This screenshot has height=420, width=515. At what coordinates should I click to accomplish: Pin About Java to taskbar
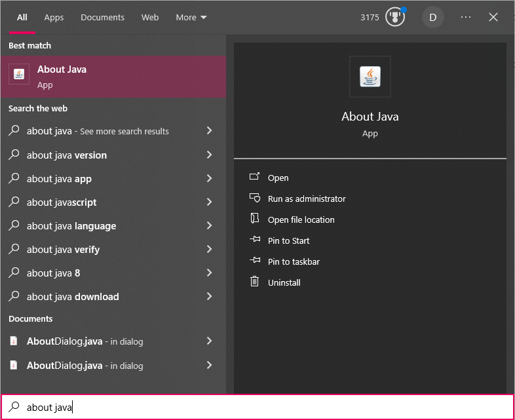(294, 261)
